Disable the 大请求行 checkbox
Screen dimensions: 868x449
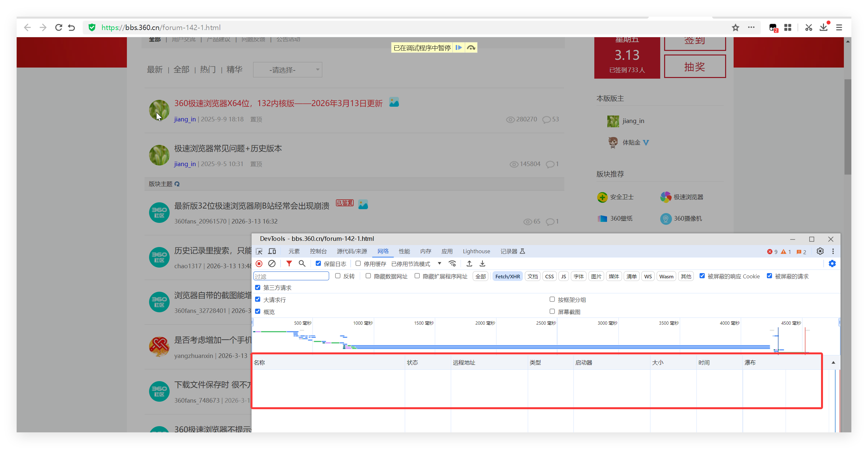point(257,299)
